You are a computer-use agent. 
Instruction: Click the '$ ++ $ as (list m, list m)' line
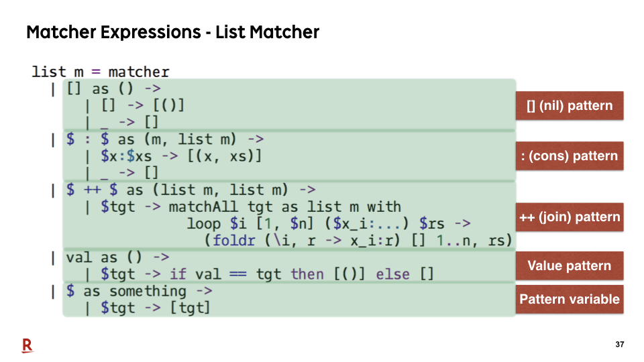point(191,190)
